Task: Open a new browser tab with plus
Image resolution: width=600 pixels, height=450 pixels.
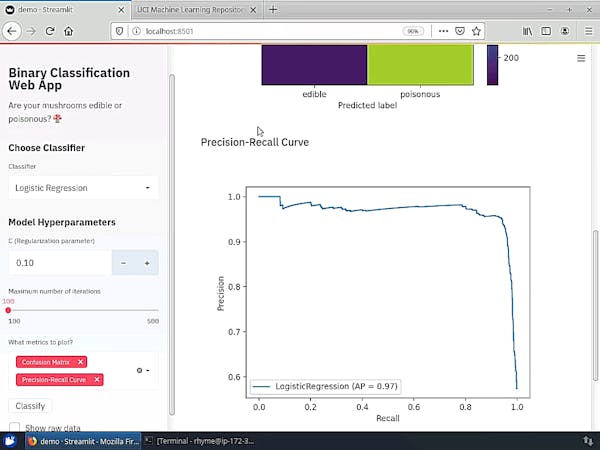Action: (x=273, y=10)
